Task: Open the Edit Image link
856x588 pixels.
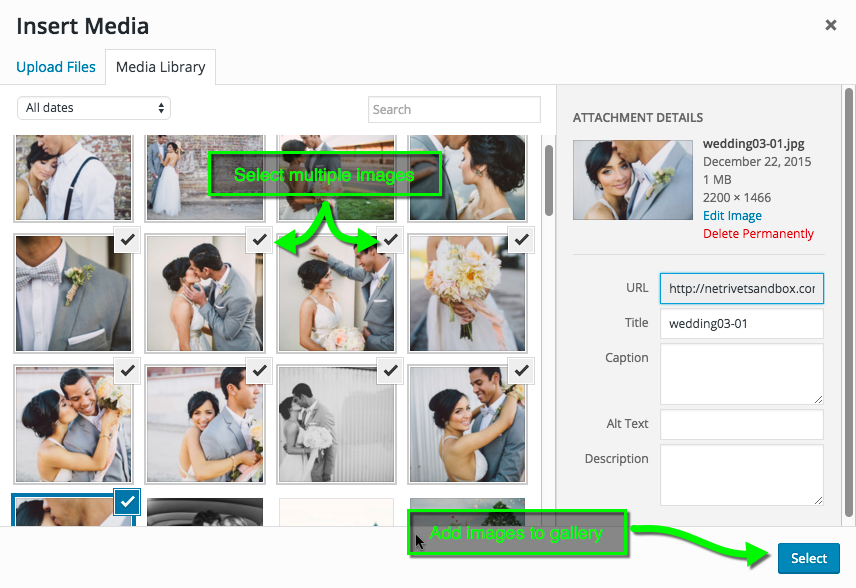Action: 732,216
